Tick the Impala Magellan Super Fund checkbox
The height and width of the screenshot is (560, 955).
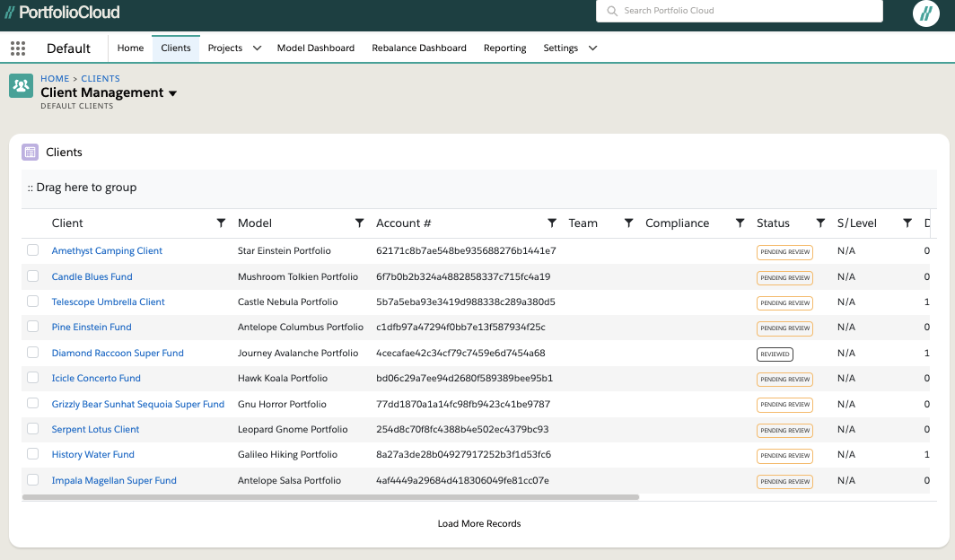coord(33,480)
